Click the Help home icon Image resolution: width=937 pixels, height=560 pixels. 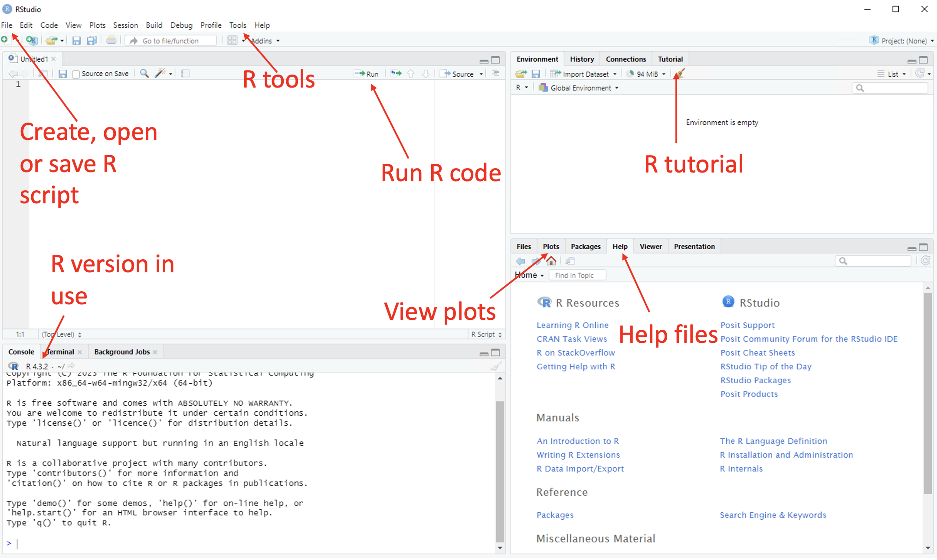[551, 261]
